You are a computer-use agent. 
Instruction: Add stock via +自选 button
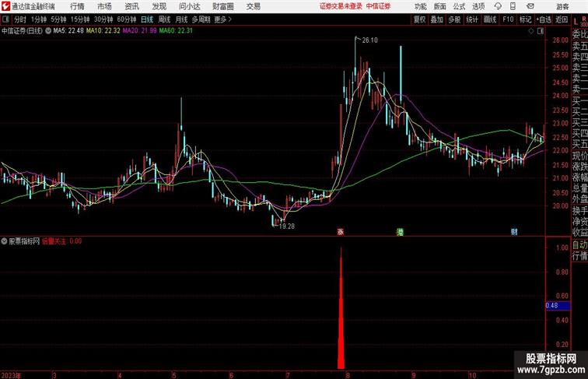click(544, 19)
